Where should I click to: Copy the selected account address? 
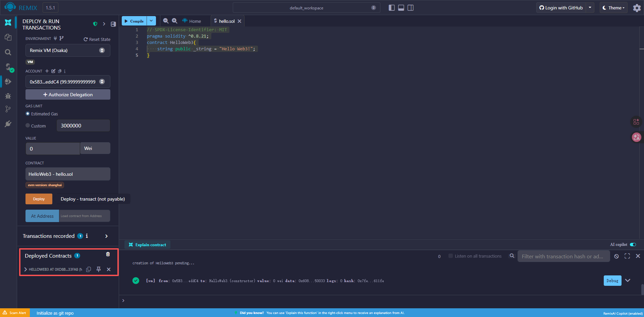click(60, 71)
